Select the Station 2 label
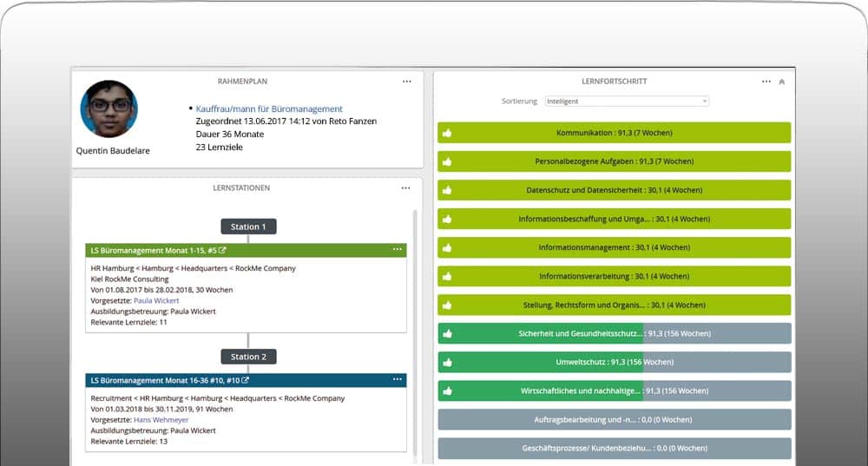 coord(248,357)
